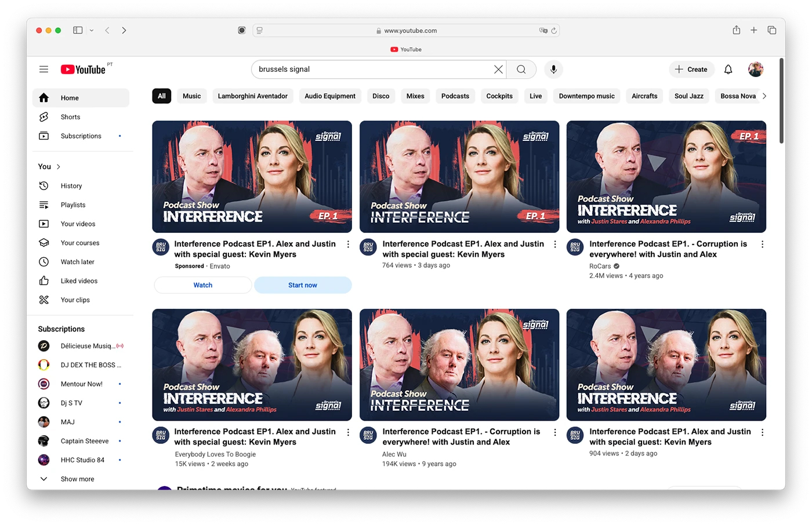The image size is (812, 525).
Task: Expand Show more subscriptions
Action: [x=81, y=479]
